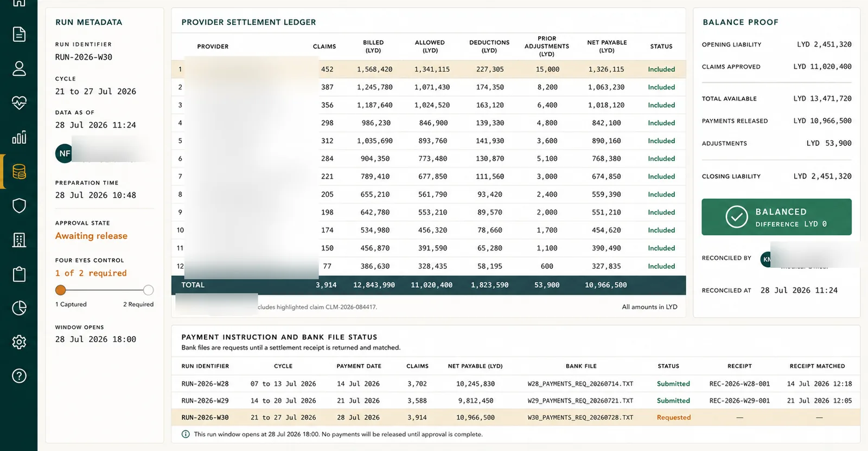Screen dimensions: 868x451
Task: Click the captured step marker on progress line
Action: click(60, 290)
